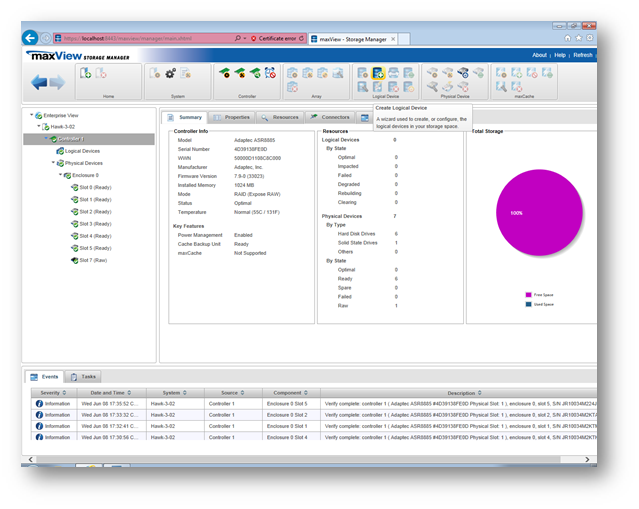Click info icon of the Enclosure 0 Slot 2 event

point(39,415)
